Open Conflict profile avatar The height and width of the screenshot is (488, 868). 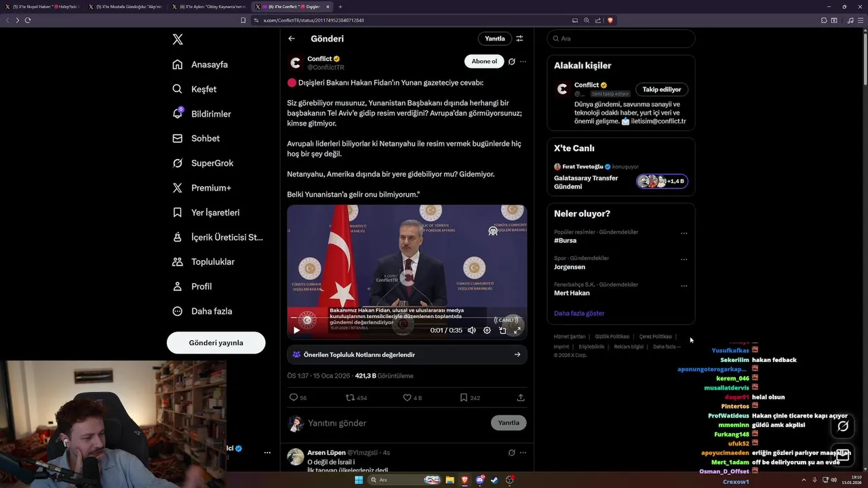[295, 63]
